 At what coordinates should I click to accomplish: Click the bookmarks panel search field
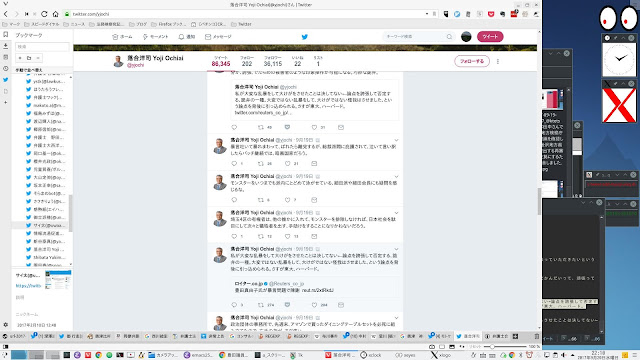[42, 47]
